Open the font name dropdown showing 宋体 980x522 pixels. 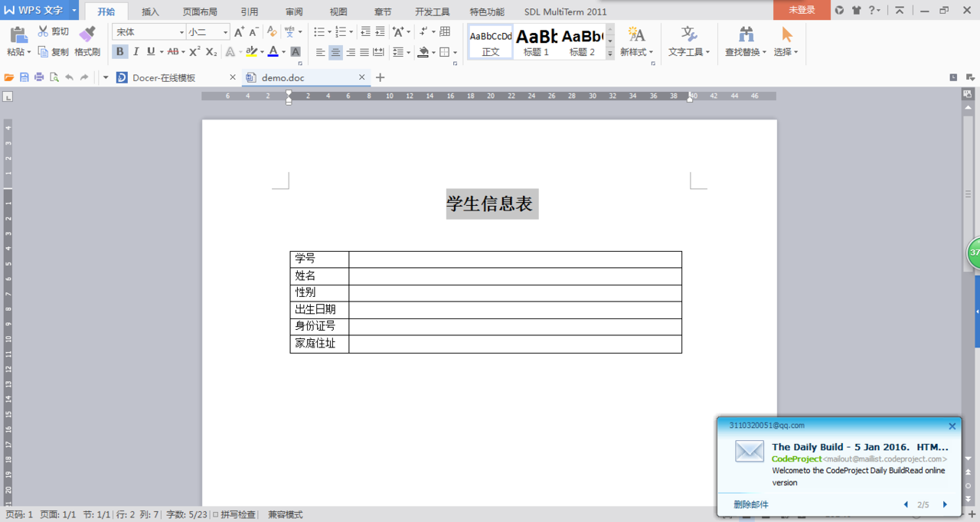coord(149,32)
